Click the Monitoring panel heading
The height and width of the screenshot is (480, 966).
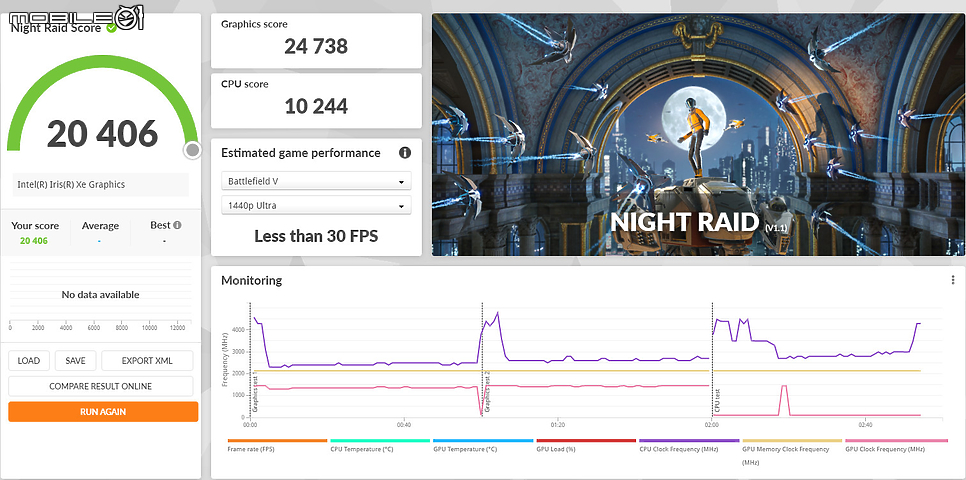pos(251,280)
